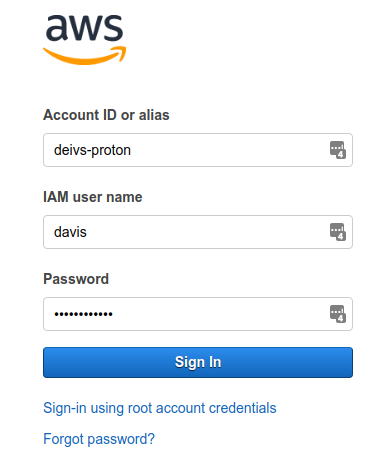Click the Sign In button
Image resolution: width=377 pixels, height=469 pixels.
pos(198,362)
